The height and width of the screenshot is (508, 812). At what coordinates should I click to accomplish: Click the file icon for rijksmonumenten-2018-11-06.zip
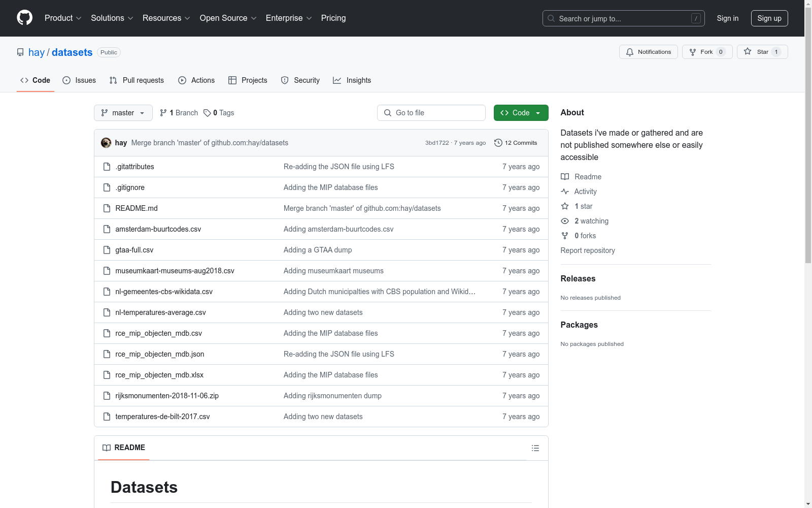(x=107, y=396)
